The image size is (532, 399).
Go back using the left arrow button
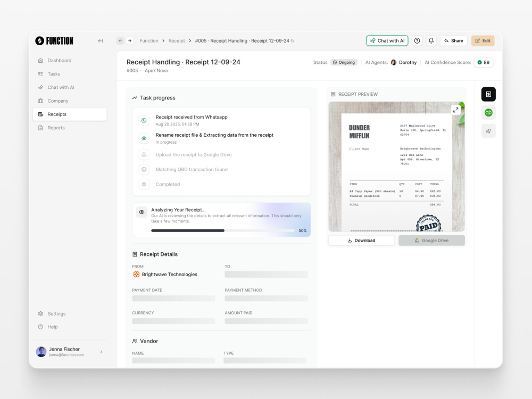(x=120, y=41)
